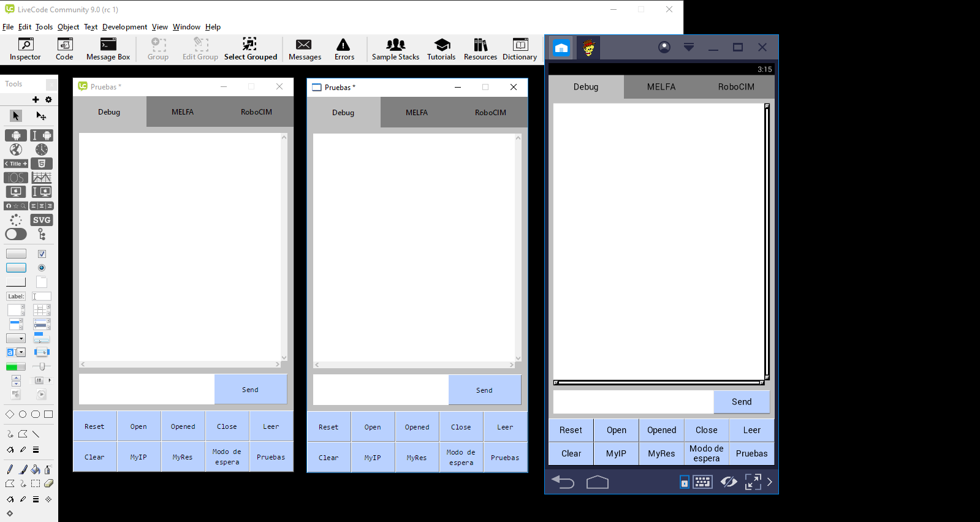This screenshot has width=980, height=522.
Task: Show the Message Box
Action: click(x=108, y=49)
